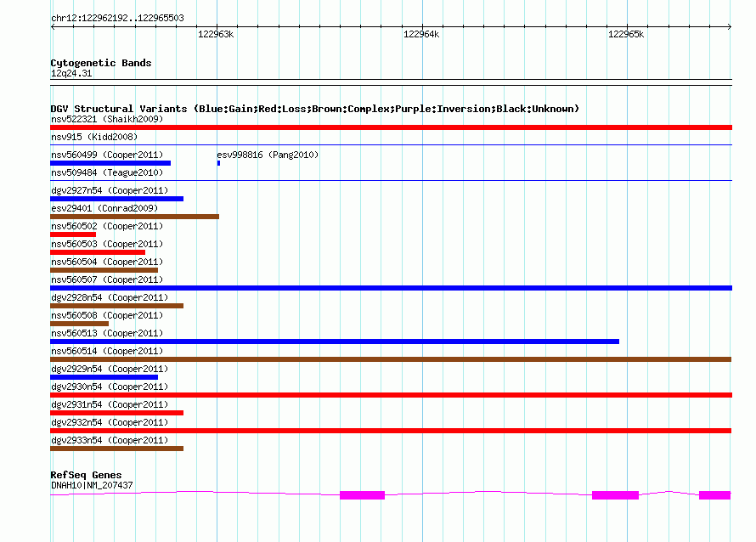Click the dgv2928n54 brown complex bar
Image resolution: width=756 pixels, height=542 pixels.
point(116,306)
